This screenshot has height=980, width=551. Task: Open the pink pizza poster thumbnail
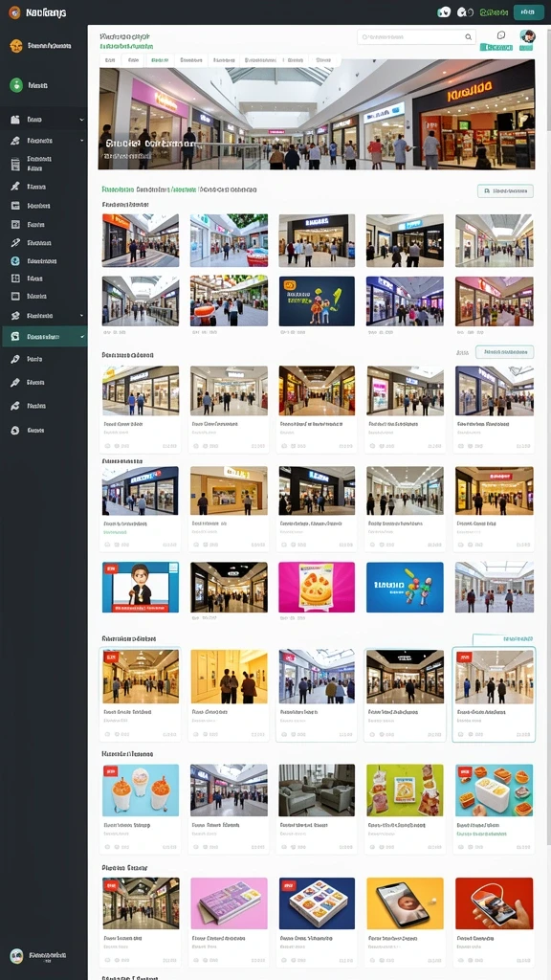[317, 587]
